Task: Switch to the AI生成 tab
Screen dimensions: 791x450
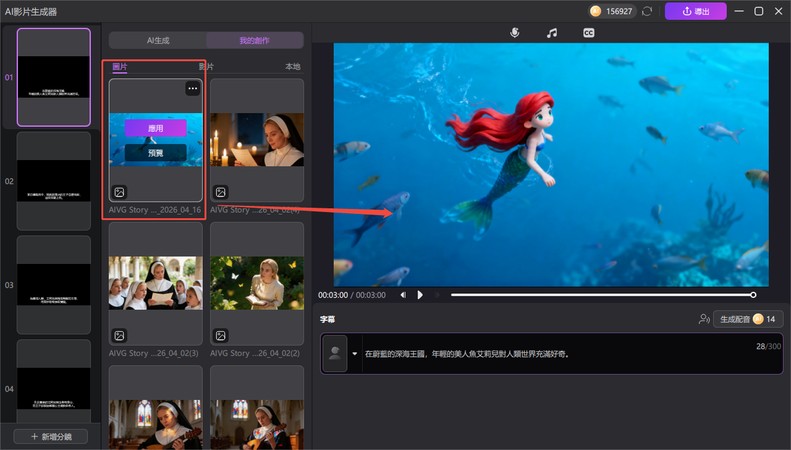Action: (x=157, y=40)
